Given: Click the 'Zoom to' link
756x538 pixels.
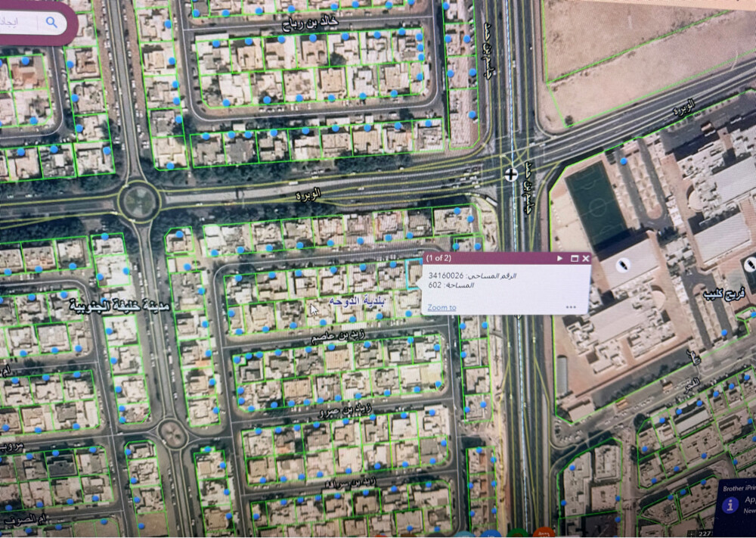Looking at the screenshot, I should click(442, 307).
